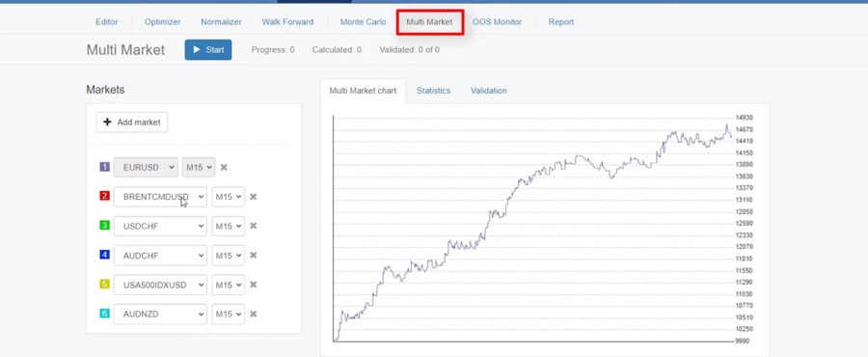Open the M15 timeframe dropdown for AUDCHF
This screenshot has height=357, width=868.
pos(228,255)
